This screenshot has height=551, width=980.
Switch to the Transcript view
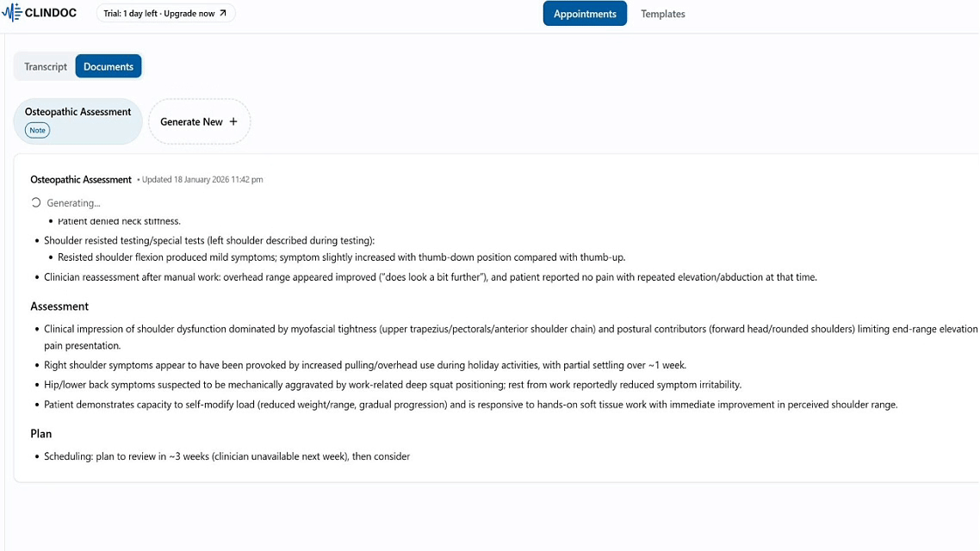(46, 66)
